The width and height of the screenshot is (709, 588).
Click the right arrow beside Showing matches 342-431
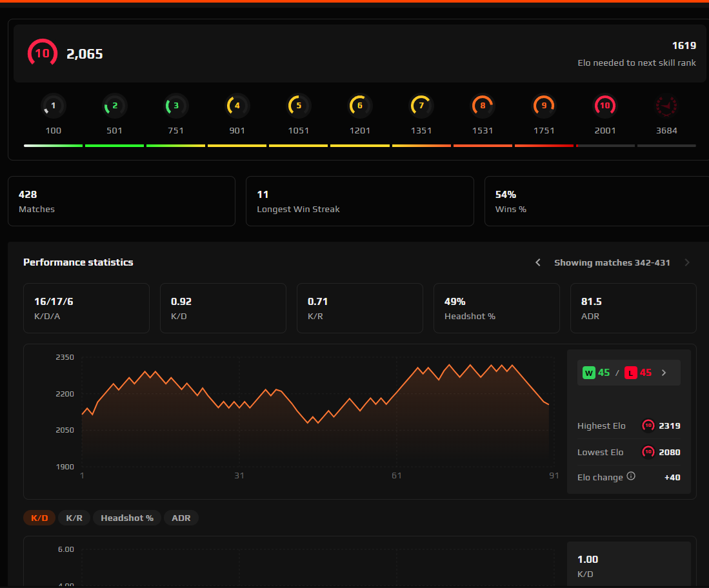tap(687, 262)
